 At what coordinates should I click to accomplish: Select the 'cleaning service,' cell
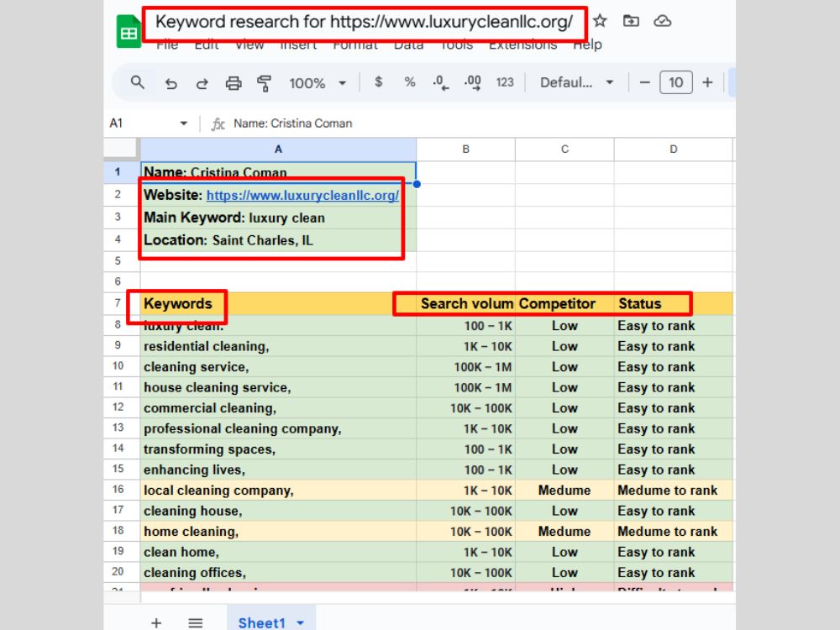[x=278, y=367]
